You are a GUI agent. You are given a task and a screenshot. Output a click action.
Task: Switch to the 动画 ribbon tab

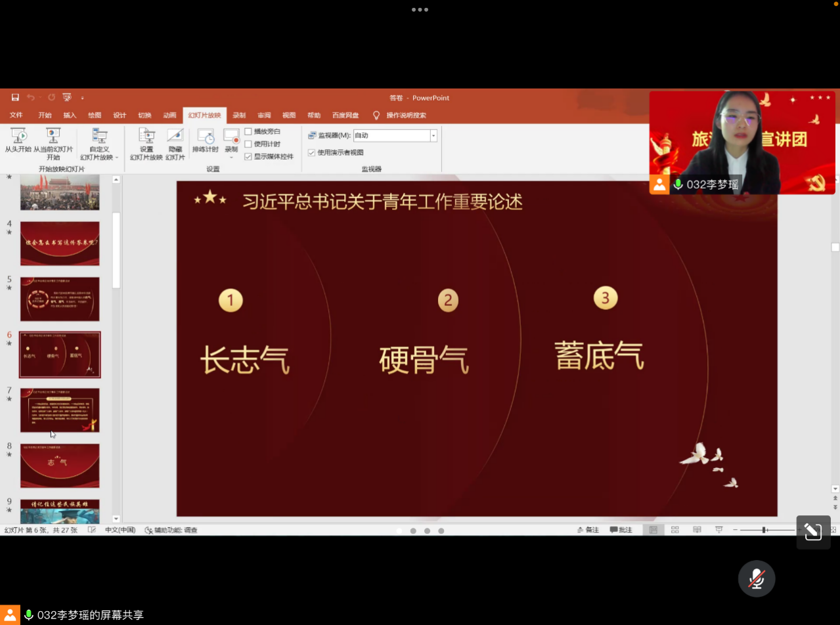169,116
